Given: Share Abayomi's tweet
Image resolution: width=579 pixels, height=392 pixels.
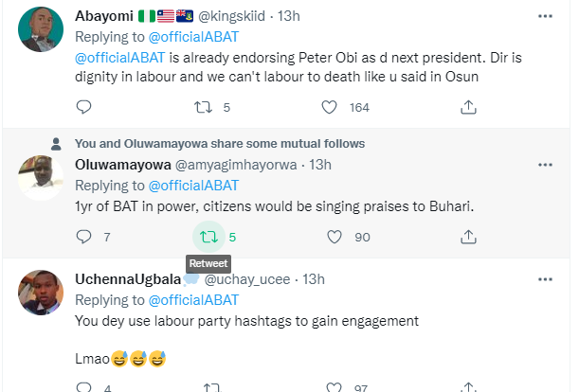Looking at the screenshot, I should [x=467, y=108].
